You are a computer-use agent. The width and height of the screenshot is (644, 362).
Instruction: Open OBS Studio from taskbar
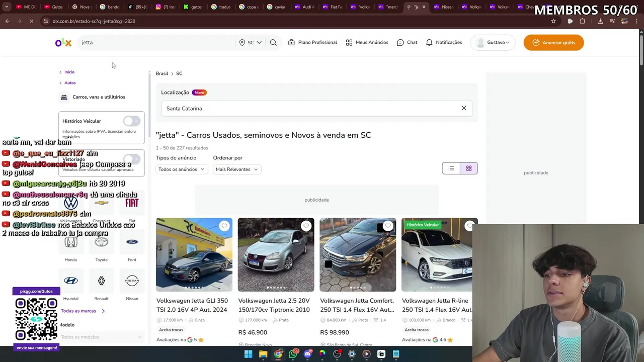click(x=337, y=354)
